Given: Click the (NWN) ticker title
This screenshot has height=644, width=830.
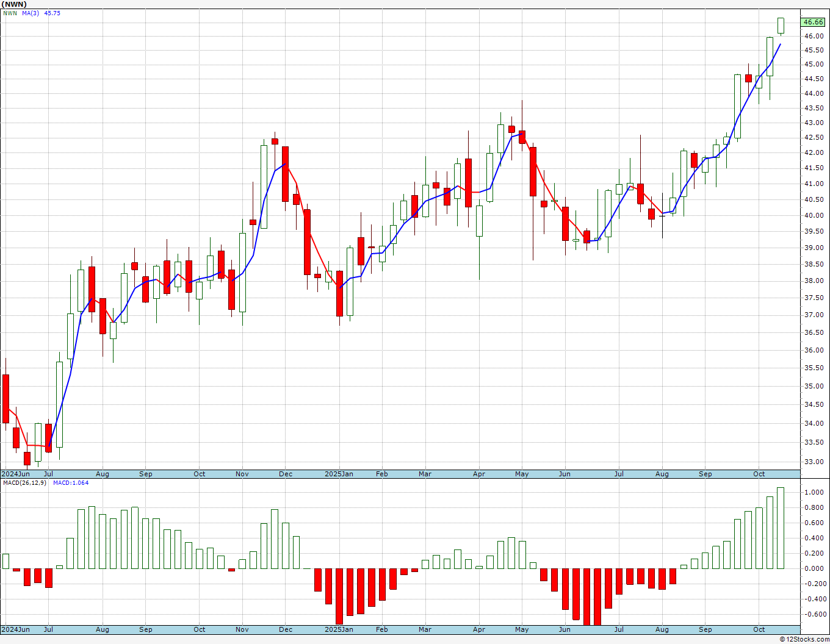Looking at the screenshot, I should click(13, 4).
